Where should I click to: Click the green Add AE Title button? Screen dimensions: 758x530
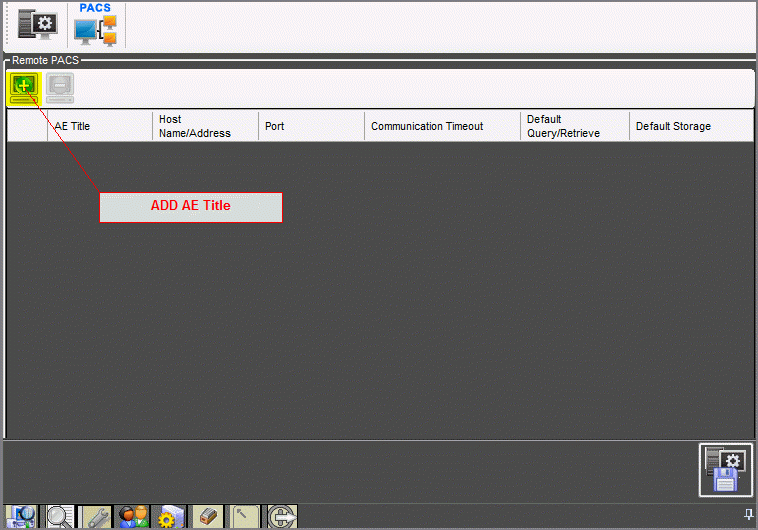pyautogui.click(x=23, y=88)
